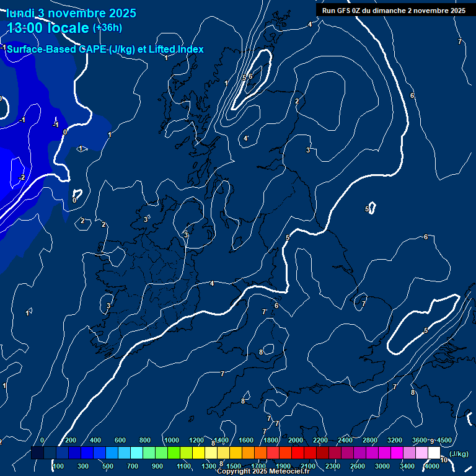Click the '1200' legend scale label
The width and height of the screenshot is (476, 476).
196,440
